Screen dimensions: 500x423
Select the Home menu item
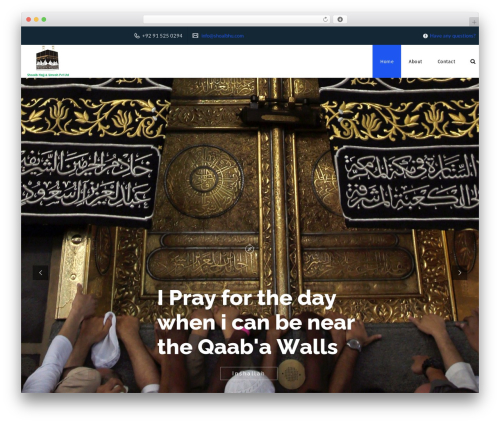(387, 61)
